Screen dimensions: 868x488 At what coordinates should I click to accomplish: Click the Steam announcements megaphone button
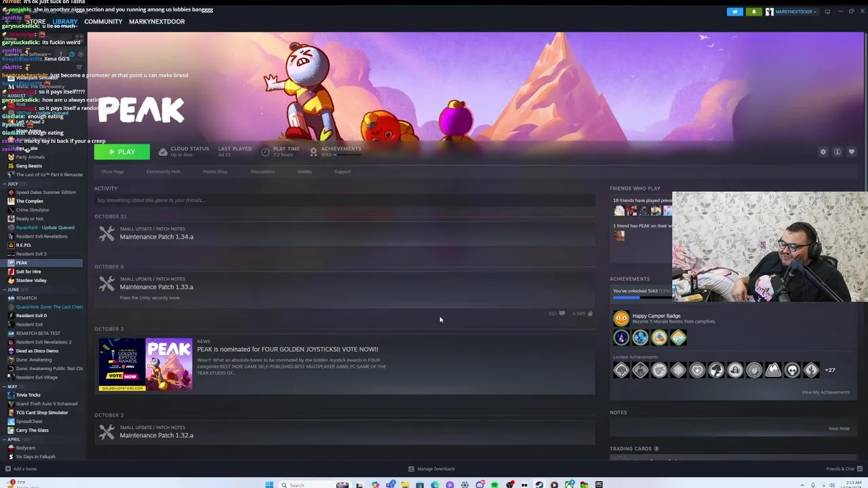coord(735,12)
